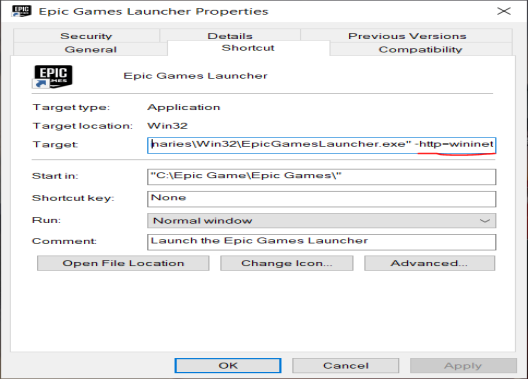
Task: Close the Properties dialog with X
Action: click(x=504, y=11)
